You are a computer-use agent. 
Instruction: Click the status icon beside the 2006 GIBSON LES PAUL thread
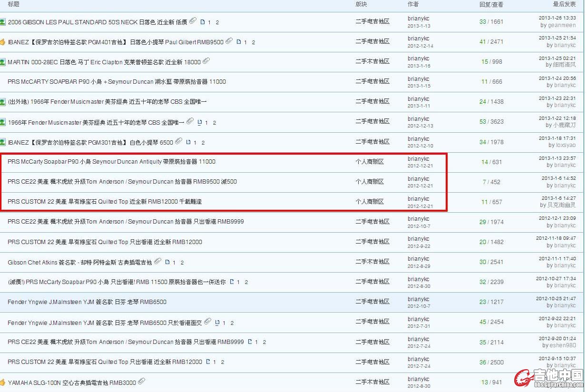2,22
